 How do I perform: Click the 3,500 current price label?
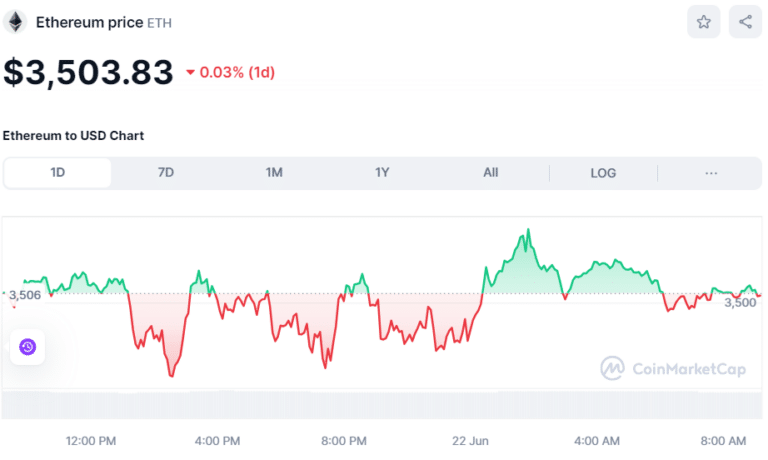740,302
